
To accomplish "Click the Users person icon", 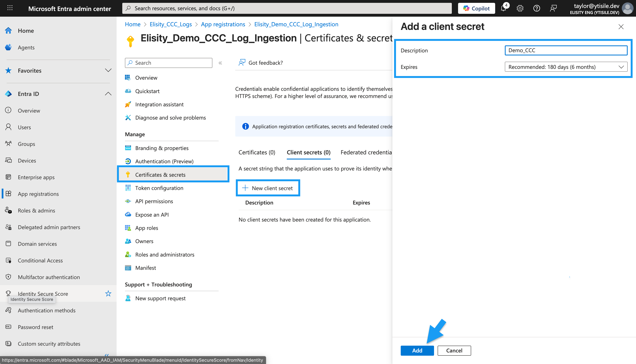I will [x=9, y=127].
